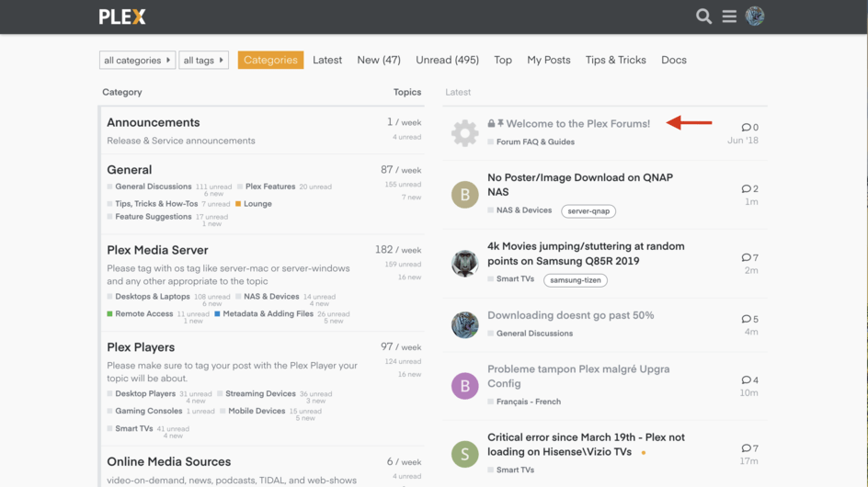Open Tips & Tricks tab
This screenshot has height=487, width=868.
click(615, 60)
